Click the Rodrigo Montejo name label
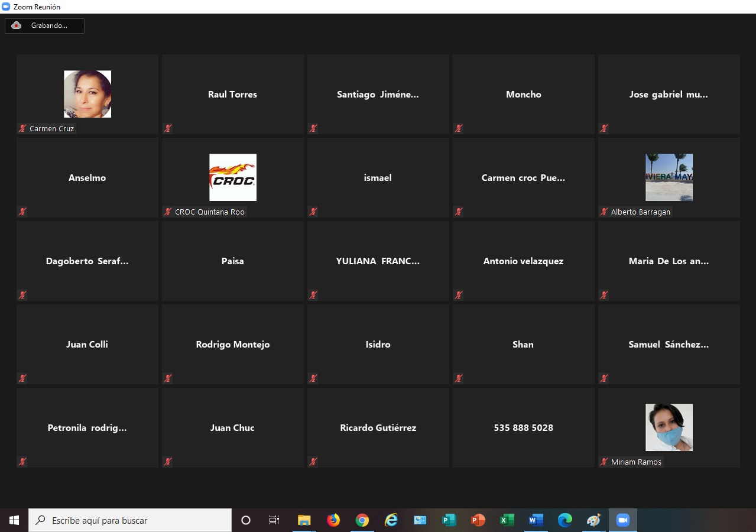 point(232,345)
